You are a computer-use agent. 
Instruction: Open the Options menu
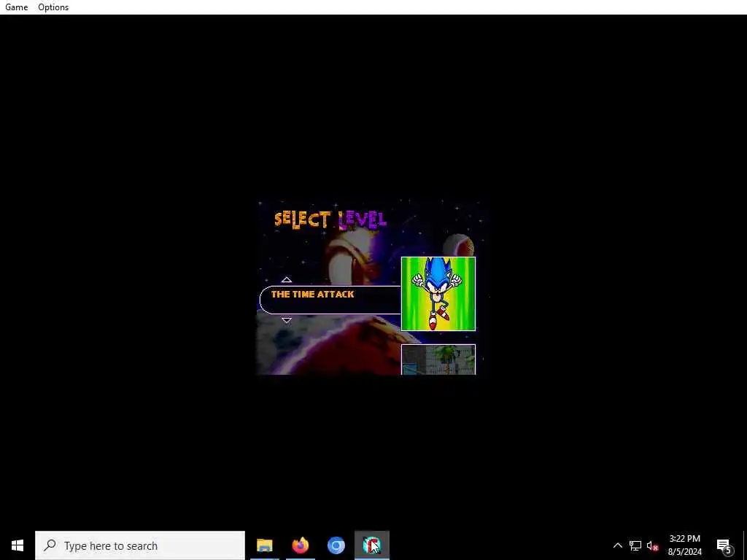tap(53, 7)
